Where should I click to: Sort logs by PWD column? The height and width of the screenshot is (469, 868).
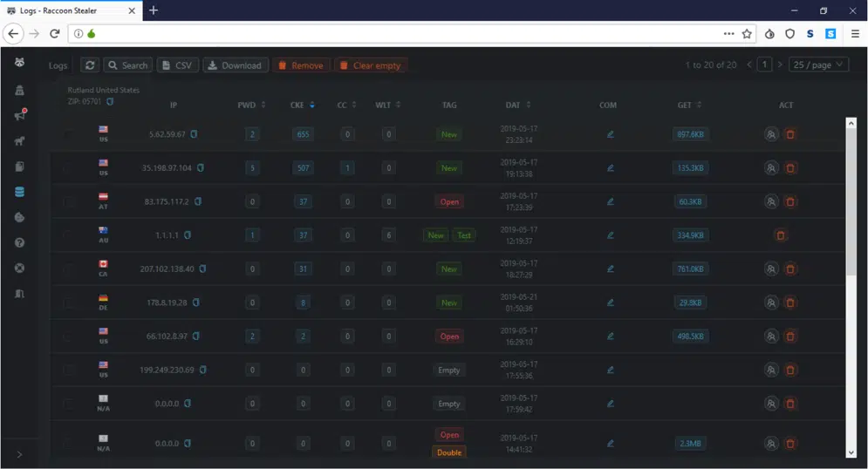[x=263, y=105]
